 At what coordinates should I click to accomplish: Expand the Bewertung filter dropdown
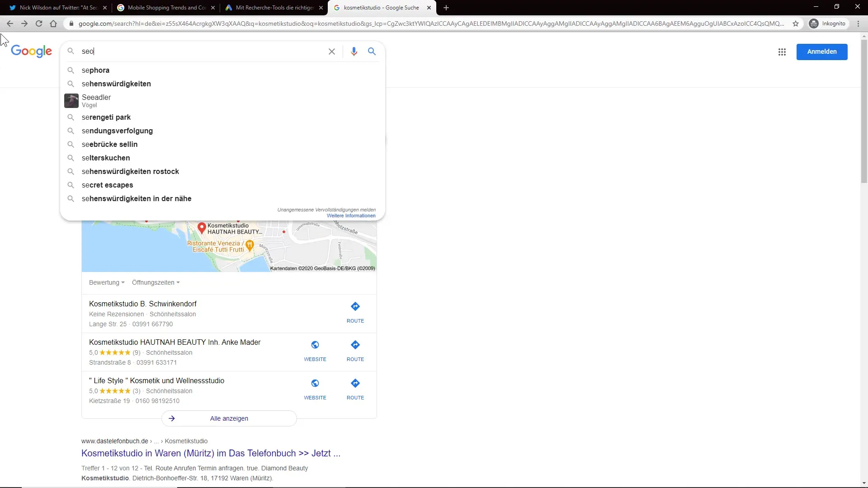click(x=107, y=282)
